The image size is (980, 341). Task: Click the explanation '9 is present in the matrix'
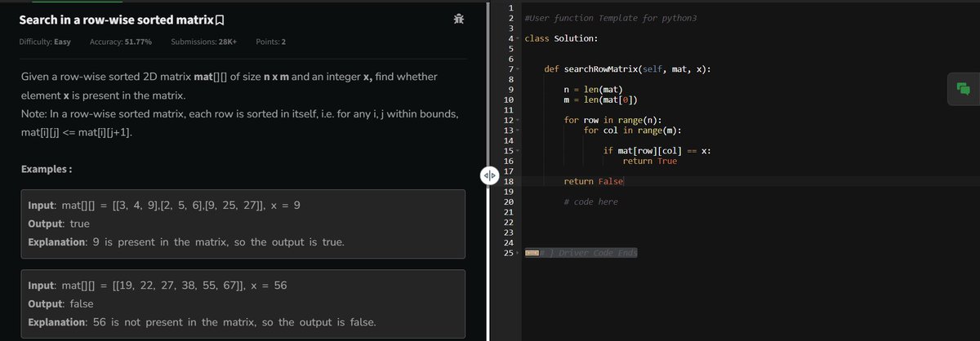pyautogui.click(x=186, y=243)
